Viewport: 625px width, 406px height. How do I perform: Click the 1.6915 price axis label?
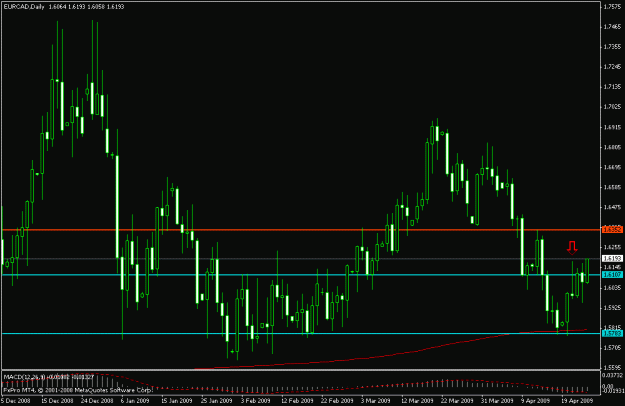(613, 127)
